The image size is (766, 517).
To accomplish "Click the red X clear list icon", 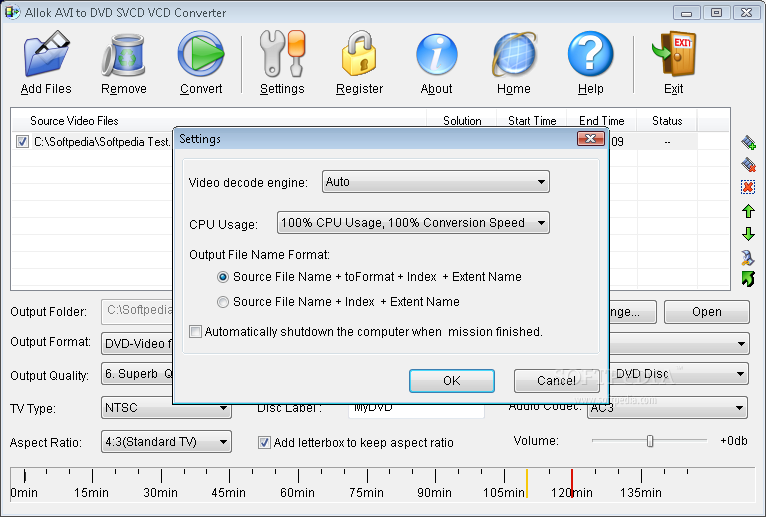I will click(748, 187).
